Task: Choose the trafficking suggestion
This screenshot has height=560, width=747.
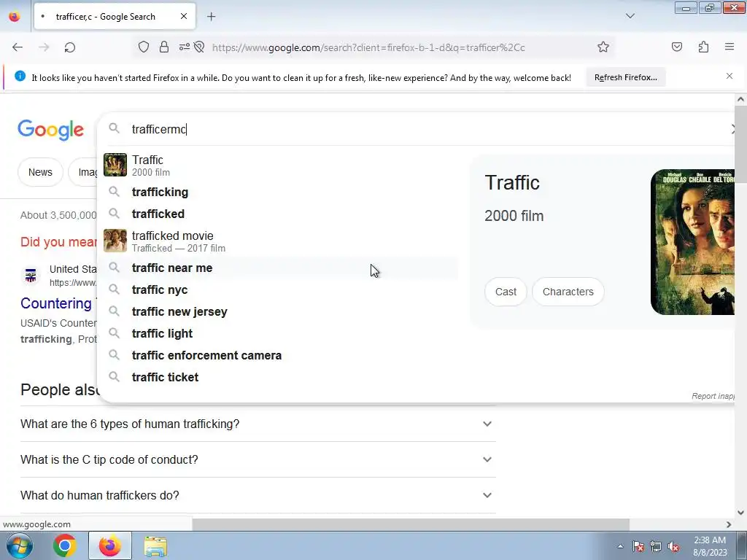Action: coord(278,192)
